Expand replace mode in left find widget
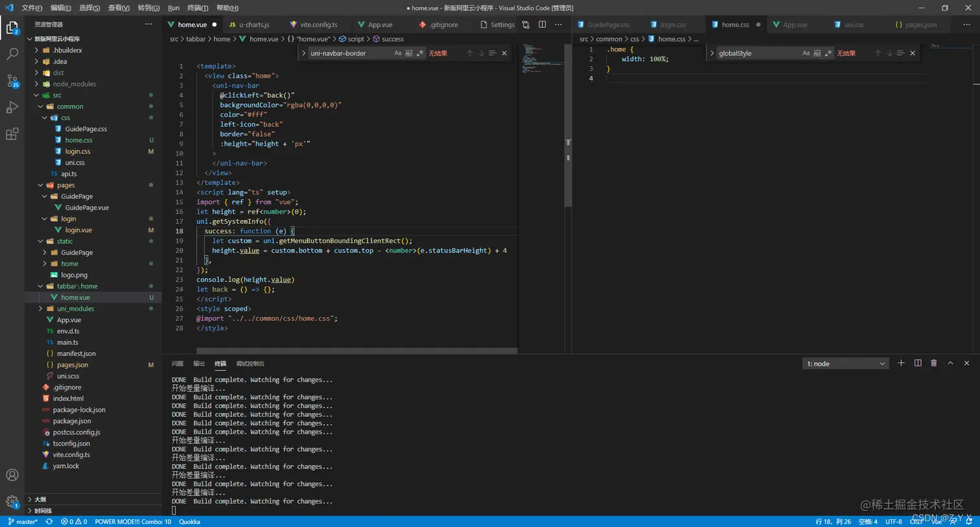Viewport: 980px width, 527px height. click(304, 53)
